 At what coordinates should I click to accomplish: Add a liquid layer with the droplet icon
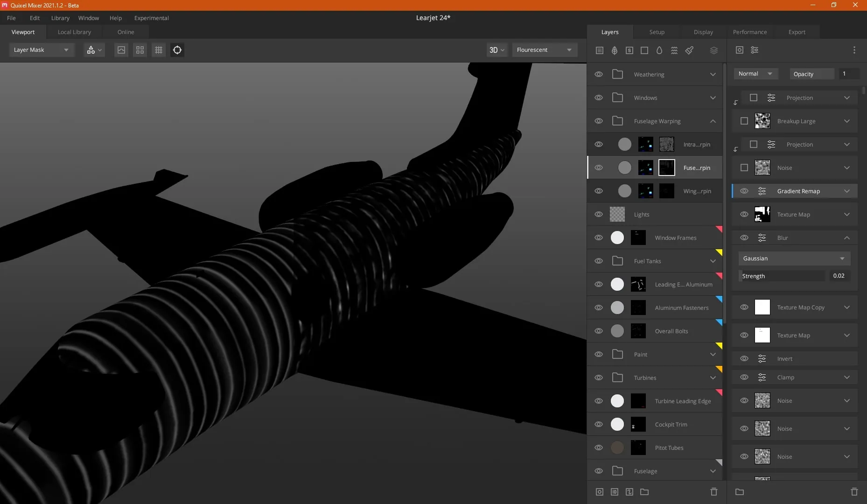659,50
